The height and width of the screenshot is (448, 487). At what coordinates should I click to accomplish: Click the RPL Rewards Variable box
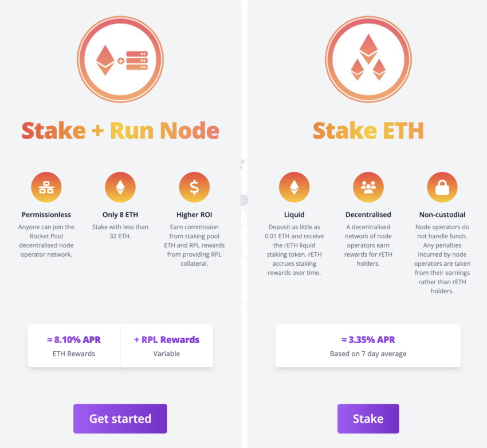click(167, 346)
